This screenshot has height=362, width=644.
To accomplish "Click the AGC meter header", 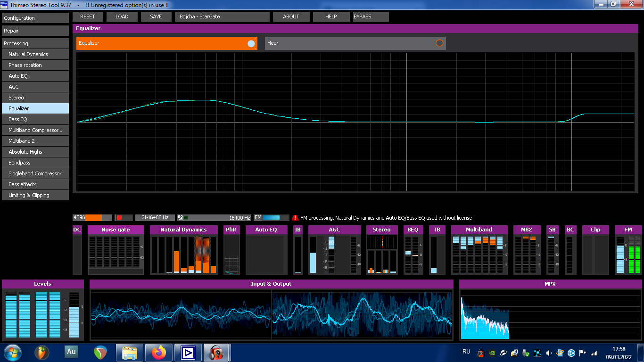I will point(334,230).
